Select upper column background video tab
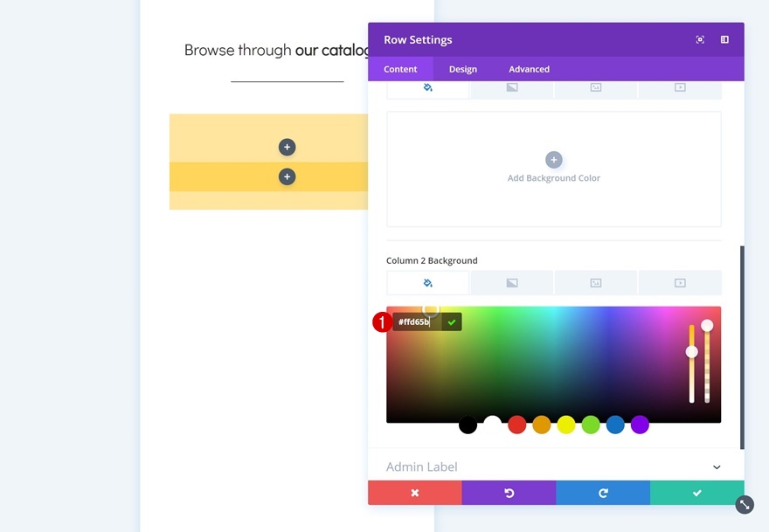This screenshot has width=769, height=532. pyautogui.click(x=680, y=88)
